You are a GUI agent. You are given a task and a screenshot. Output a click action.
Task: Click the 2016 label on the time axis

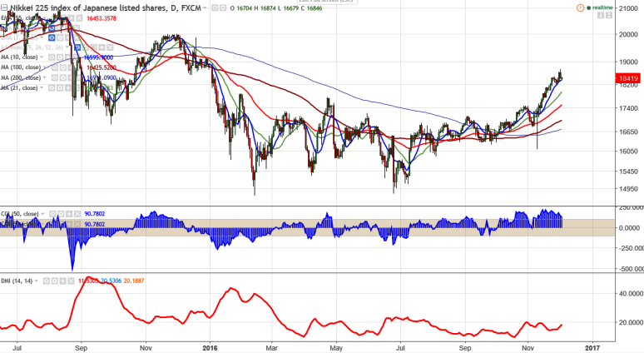click(210, 348)
